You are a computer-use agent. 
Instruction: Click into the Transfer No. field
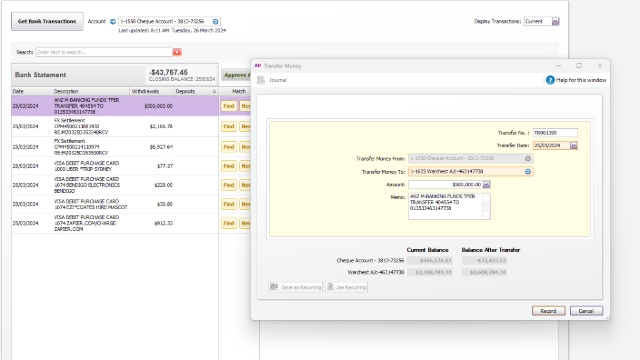tap(555, 133)
